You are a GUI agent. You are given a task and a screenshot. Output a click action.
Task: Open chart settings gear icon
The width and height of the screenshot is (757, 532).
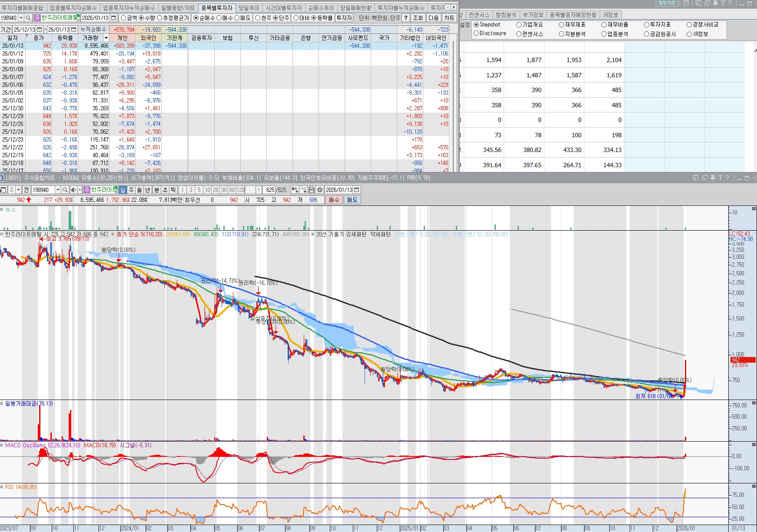[320, 190]
